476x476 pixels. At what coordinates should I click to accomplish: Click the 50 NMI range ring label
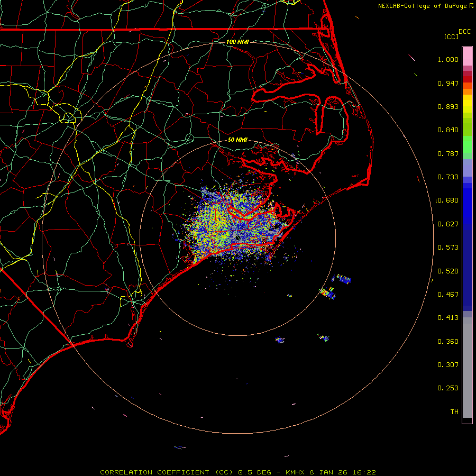237,140
